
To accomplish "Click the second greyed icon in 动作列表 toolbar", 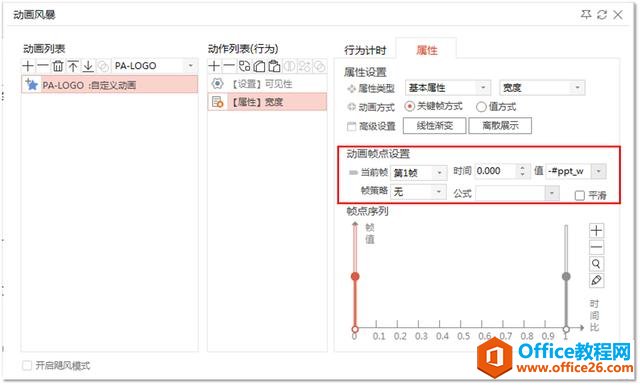I will [x=304, y=66].
